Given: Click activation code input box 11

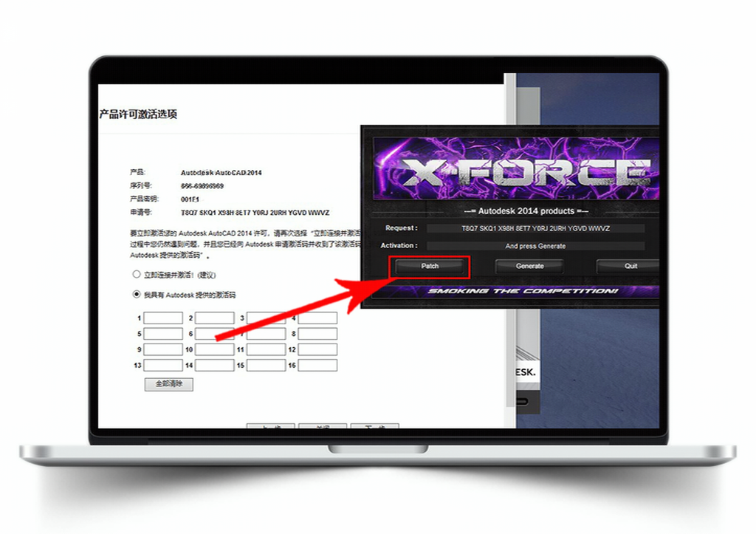Looking at the screenshot, I should tap(266, 349).
